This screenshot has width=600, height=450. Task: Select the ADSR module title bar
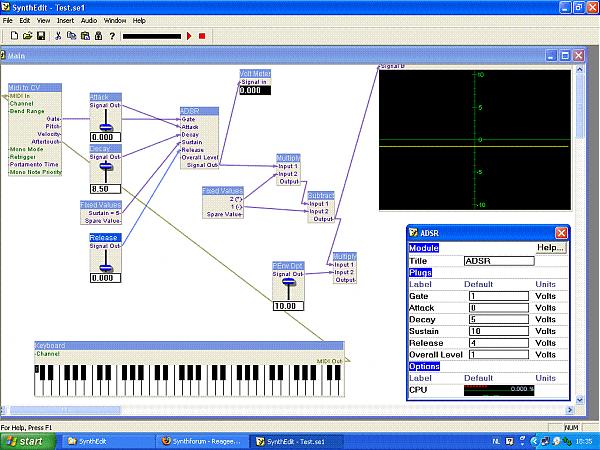[199, 111]
